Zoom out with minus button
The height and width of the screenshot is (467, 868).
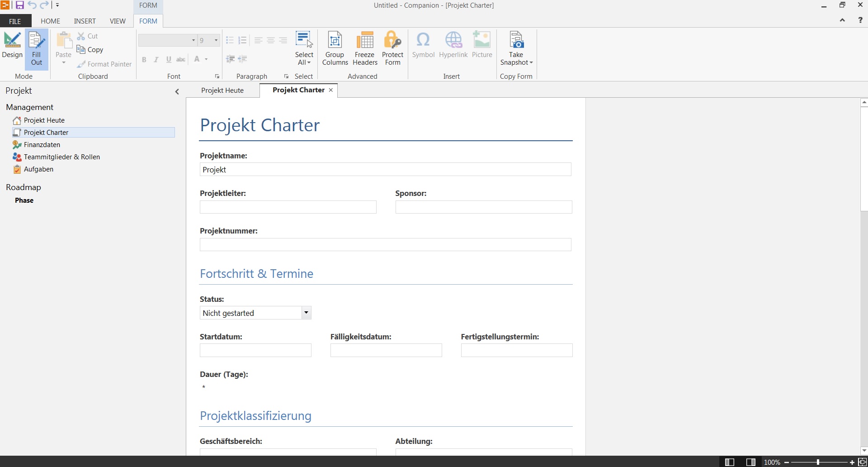coord(787,462)
